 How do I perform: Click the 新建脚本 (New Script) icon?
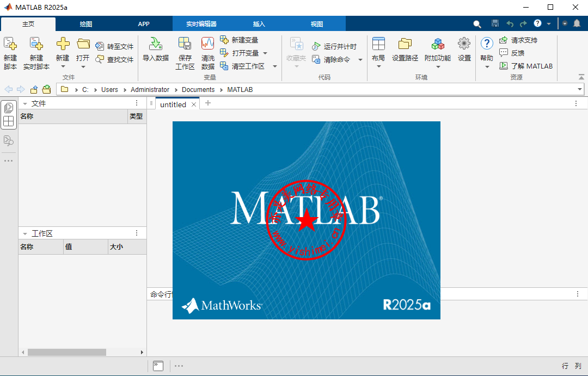[x=10, y=44]
